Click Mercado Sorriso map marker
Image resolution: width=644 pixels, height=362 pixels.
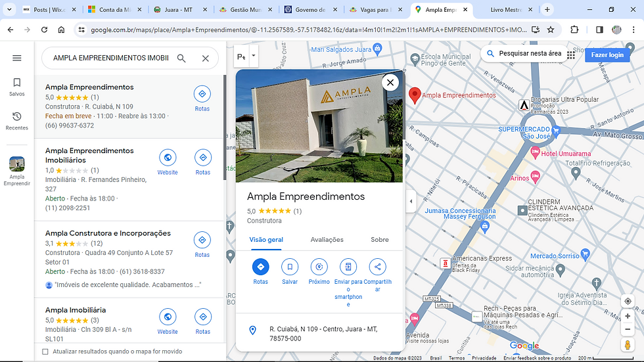[586, 255]
